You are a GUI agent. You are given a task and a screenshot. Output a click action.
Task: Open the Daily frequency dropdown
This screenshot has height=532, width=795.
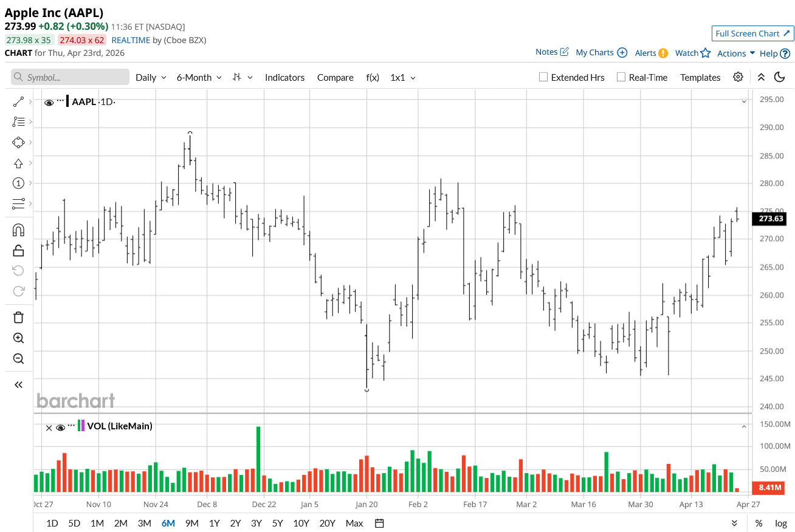click(x=151, y=77)
